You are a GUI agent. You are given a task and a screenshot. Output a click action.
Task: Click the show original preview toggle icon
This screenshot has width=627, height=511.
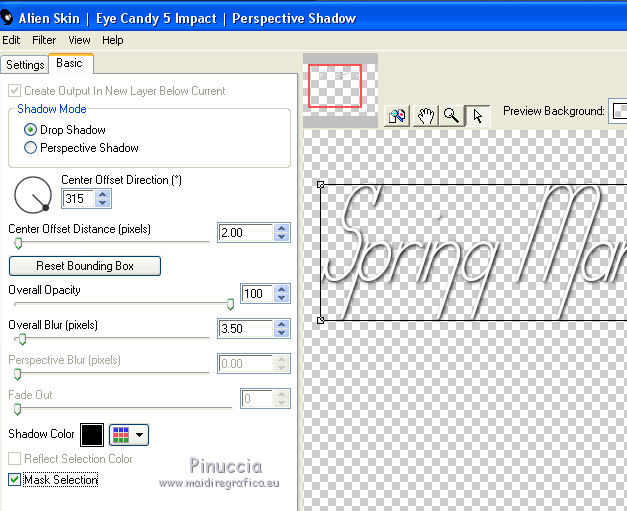[397, 116]
